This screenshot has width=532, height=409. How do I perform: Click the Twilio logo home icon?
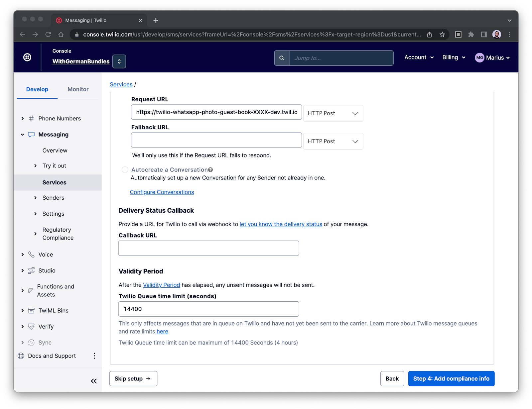[27, 57]
